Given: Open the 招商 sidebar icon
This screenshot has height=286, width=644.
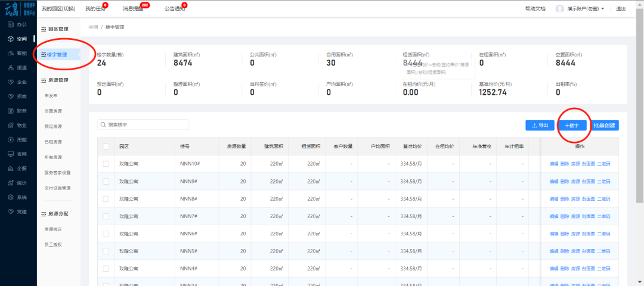Looking at the screenshot, I should 11,97.
